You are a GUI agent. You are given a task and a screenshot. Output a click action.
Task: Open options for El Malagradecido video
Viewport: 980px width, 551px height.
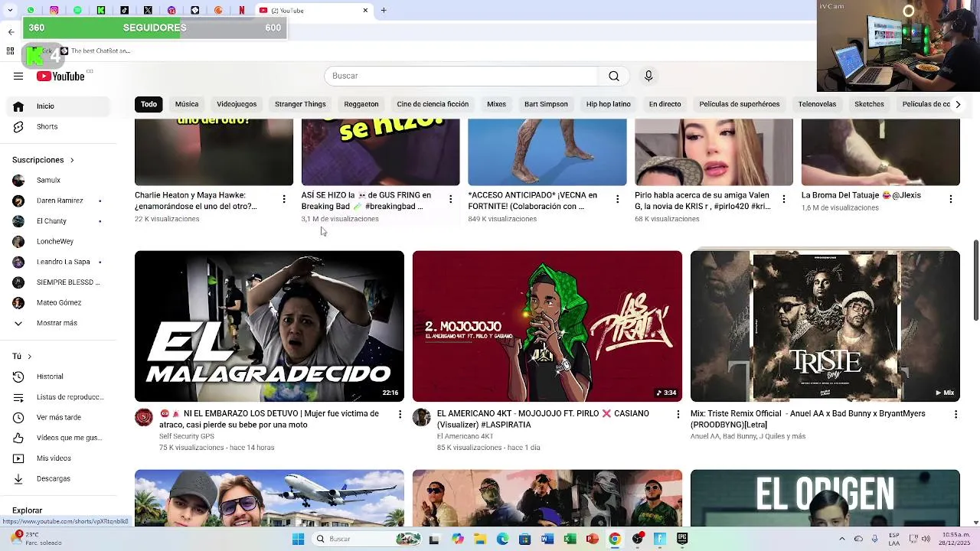coord(399,414)
